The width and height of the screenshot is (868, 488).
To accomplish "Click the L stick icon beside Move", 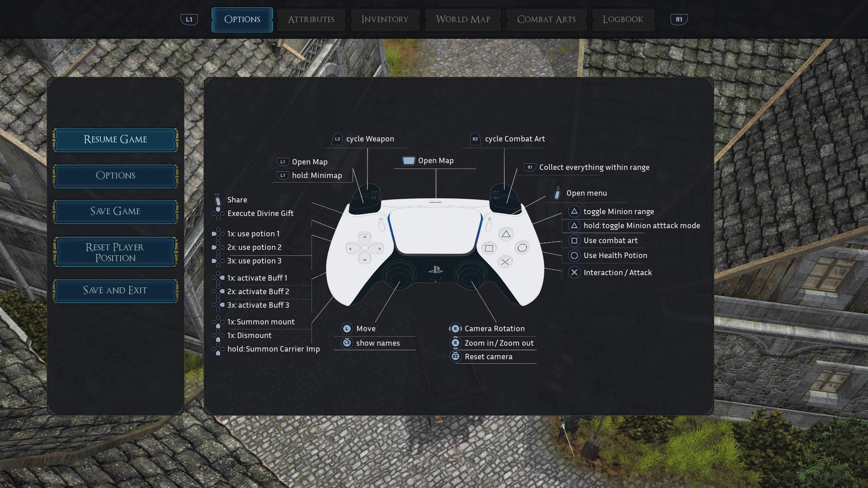I will click(x=347, y=328).
